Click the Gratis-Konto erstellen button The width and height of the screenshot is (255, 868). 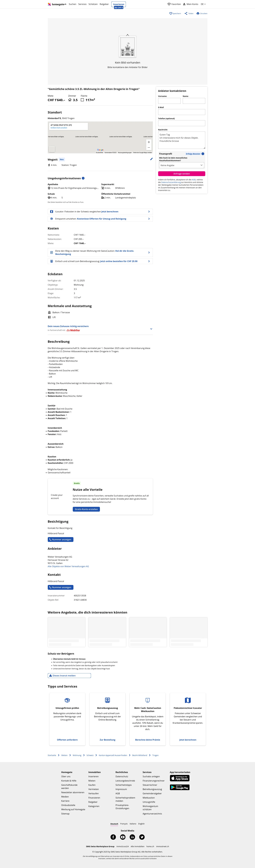(x=86, y=509)
